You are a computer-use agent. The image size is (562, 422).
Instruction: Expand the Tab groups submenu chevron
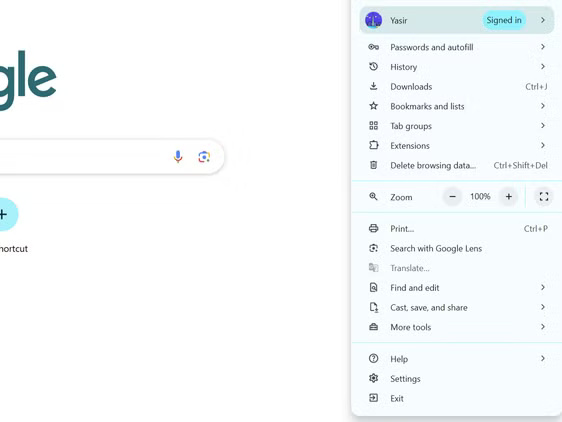543,125
